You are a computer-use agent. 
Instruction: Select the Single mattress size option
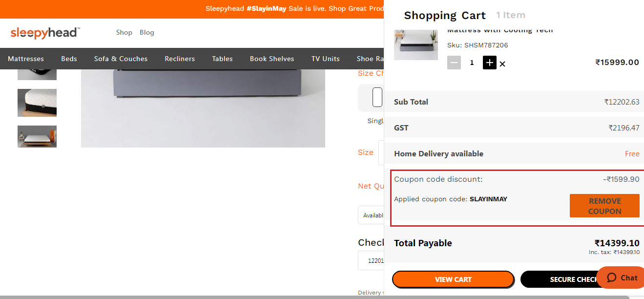coord(377,97)
